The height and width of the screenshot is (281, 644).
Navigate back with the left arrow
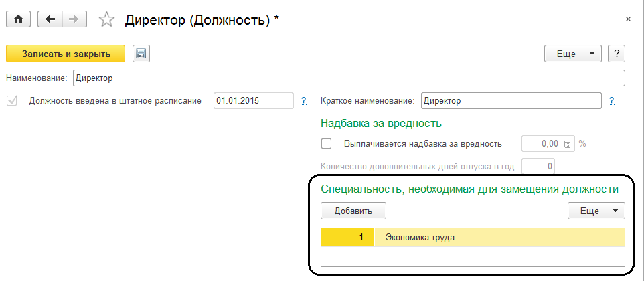pyautogui.click(x=51, y=19)
